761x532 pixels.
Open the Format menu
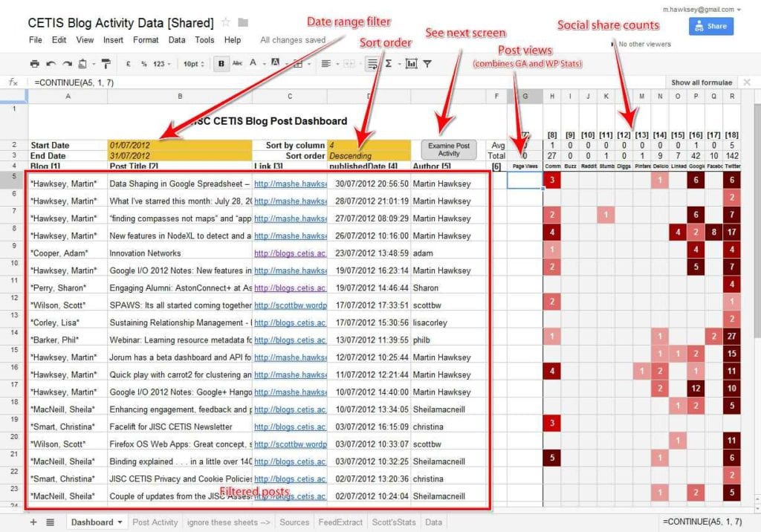pyautogui.click(x=146, y=40)
